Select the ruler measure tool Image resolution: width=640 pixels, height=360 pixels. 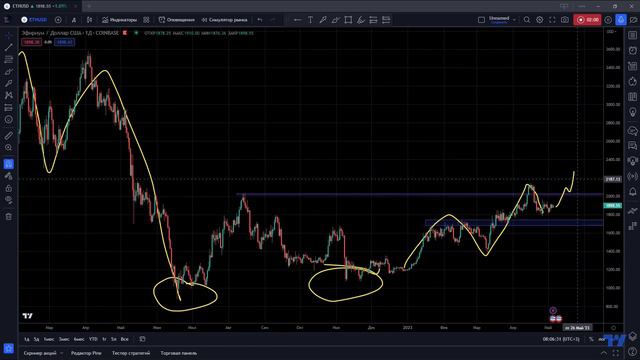click(x=9, y=136)
